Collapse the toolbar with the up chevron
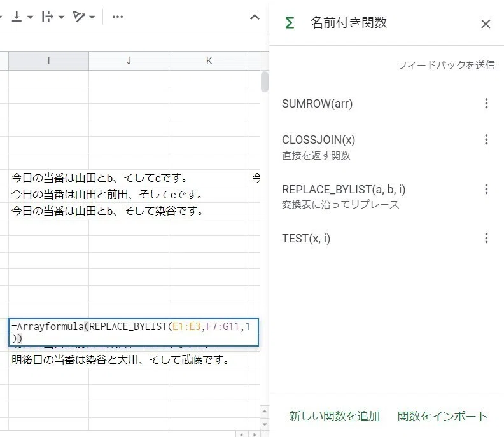Viewport: 504px width, 437px height. pos(255,17)
